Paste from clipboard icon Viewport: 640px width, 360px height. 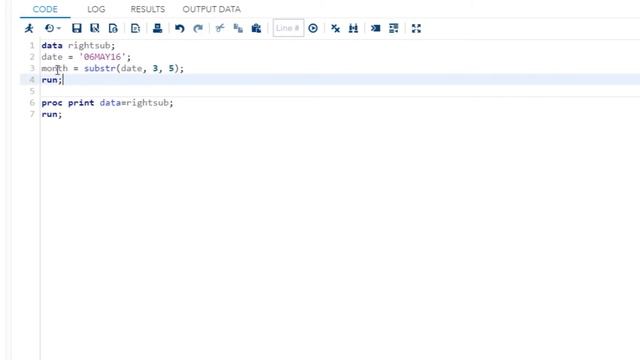256,28
